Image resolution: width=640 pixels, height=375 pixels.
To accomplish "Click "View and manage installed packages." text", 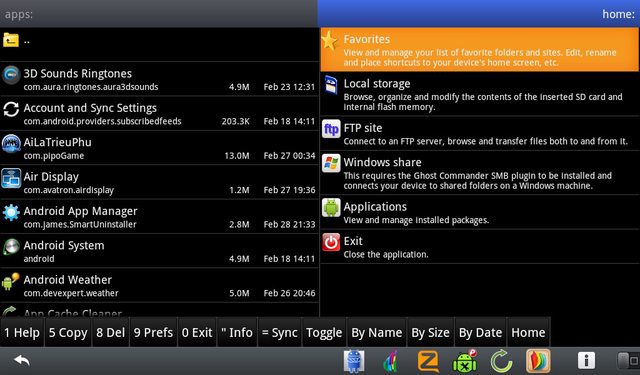I will (416, 220).
